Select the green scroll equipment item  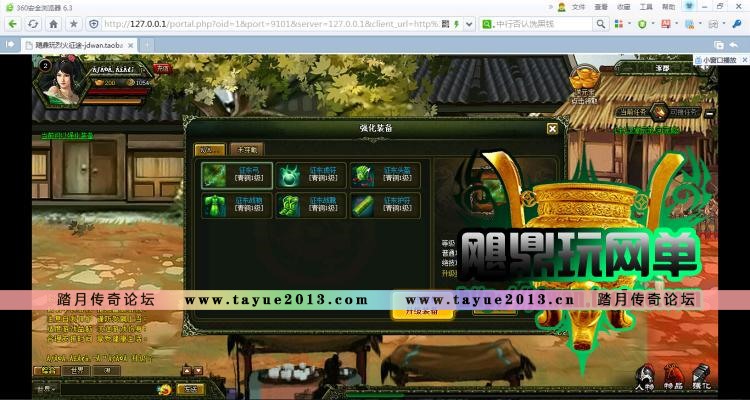click(386, 206)
